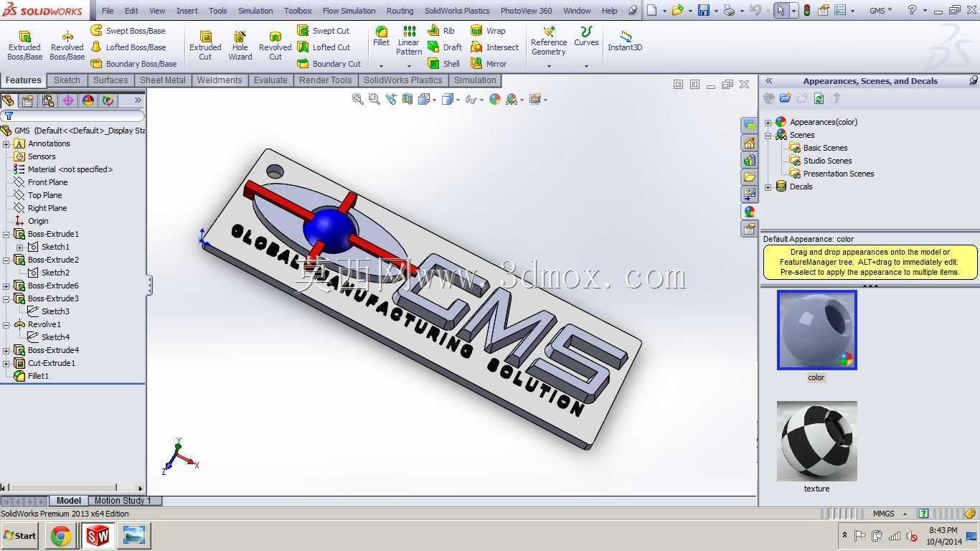Switch to the Sketch tab
Screen dimensions: 980x551
coord(67,80)
